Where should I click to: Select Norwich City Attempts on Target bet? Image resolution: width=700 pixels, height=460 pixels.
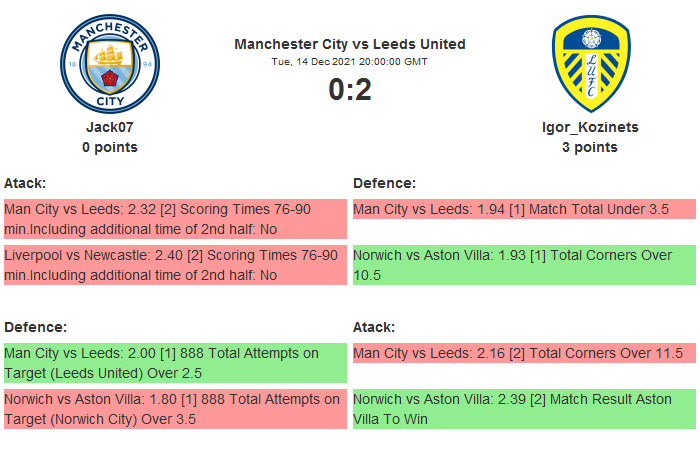[x=174, y=409]
